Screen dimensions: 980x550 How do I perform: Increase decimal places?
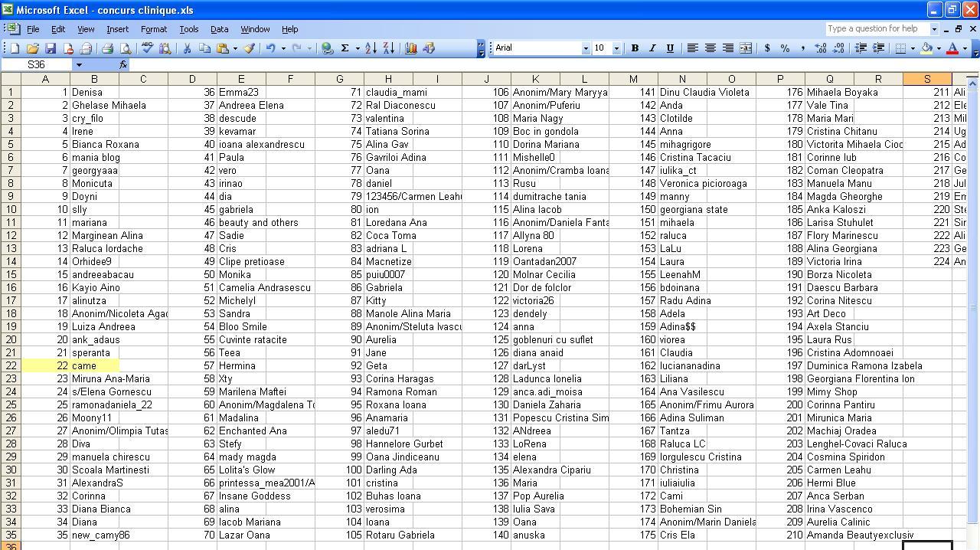(x=821, y=48)
